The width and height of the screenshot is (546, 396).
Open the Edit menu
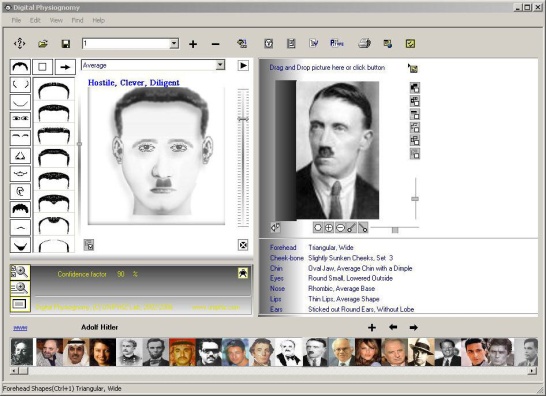[35, 20]
